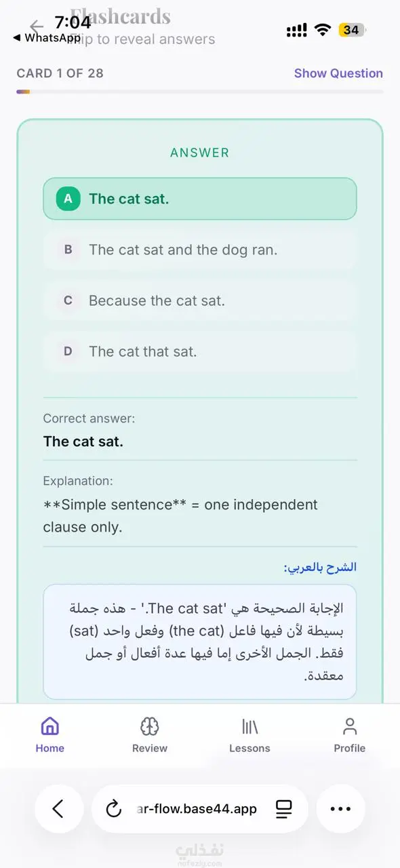The height and width of the screenshot is (868, 400).
Task: Select answer B about cat and dog
Action: (200, 250)
